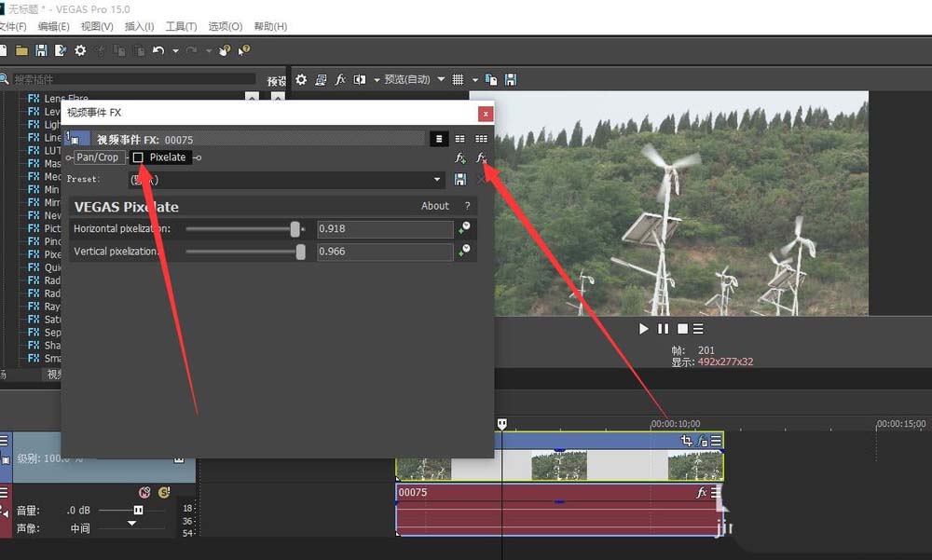Open the 工具(T) menu

tap(181, 27)
